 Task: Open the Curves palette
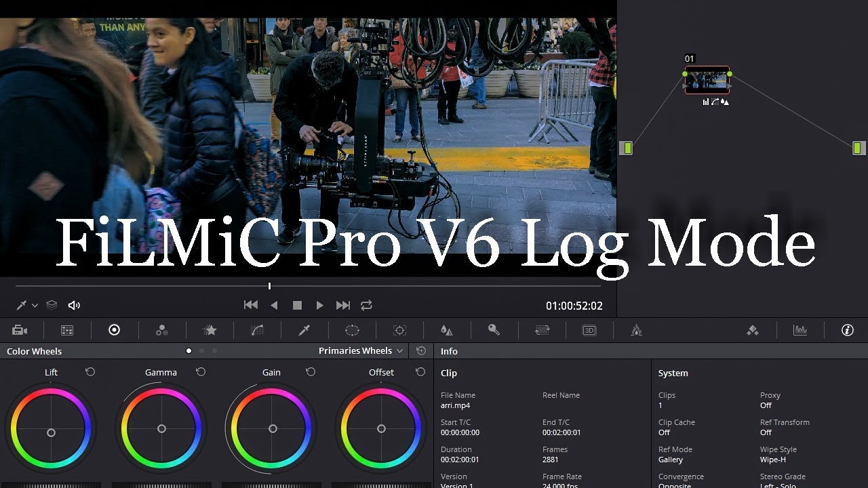click(x=257, y=330)
